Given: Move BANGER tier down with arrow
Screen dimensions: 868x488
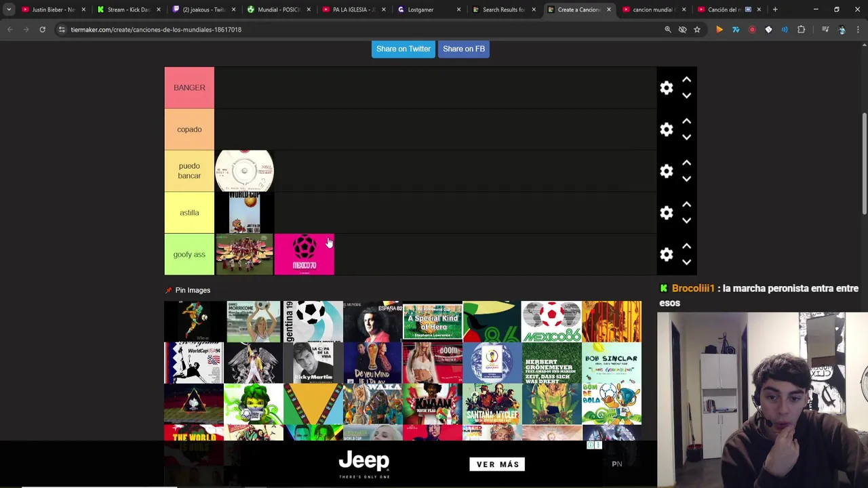Looking at the screenshot, I should point(686,96).
